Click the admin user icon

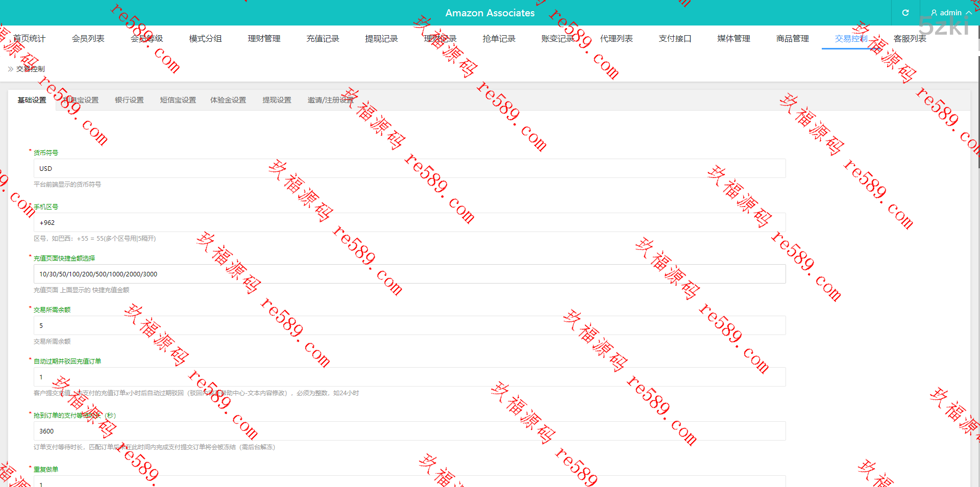934,13
